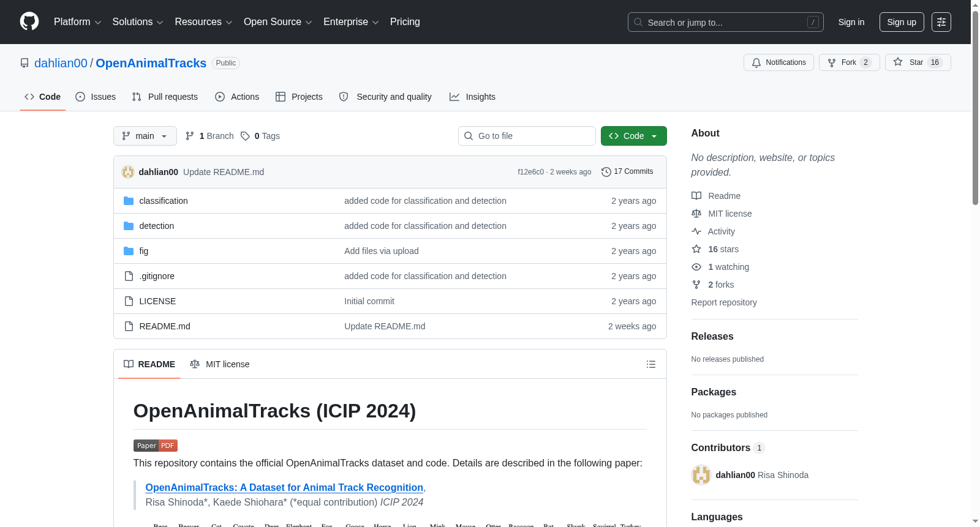Viewport: 980px width, 527px height.
Task: Click the .gitignore file icon
Action: pos(129,276)
